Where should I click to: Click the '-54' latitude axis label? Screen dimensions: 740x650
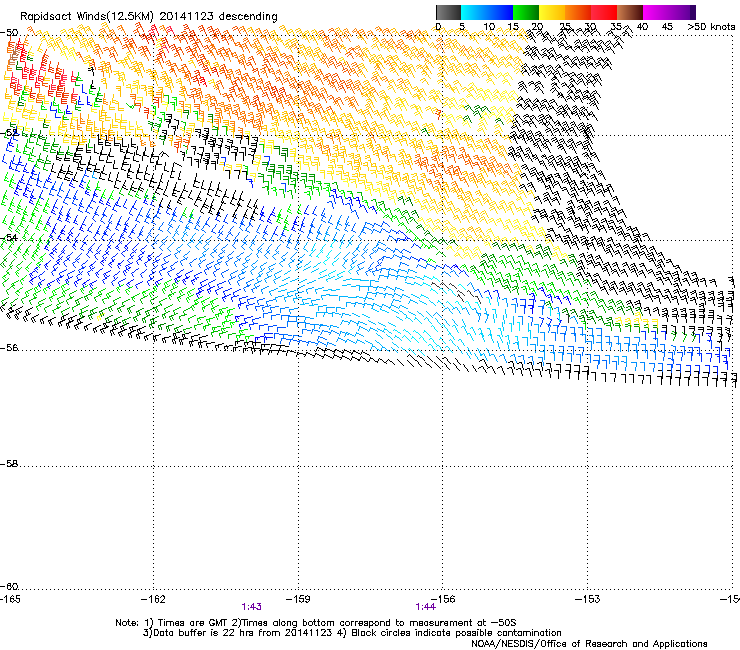9,238
